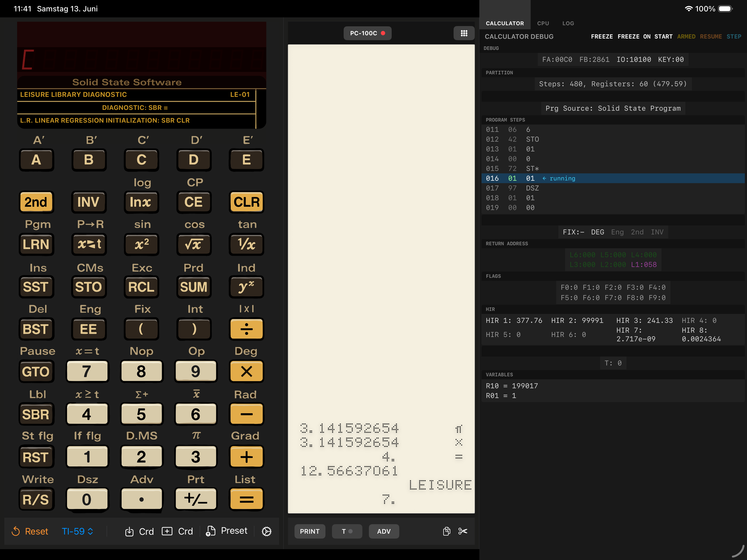The height and width of the screenshot is (560, 747).
Task: Tap the GTO key
Action: (x=36, y=371)
